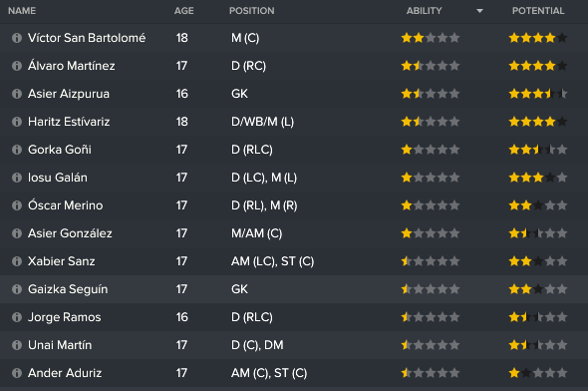This screenshot has width=588, height=391.
Task: Sort list by Ability column header
Action: [425, 11]
